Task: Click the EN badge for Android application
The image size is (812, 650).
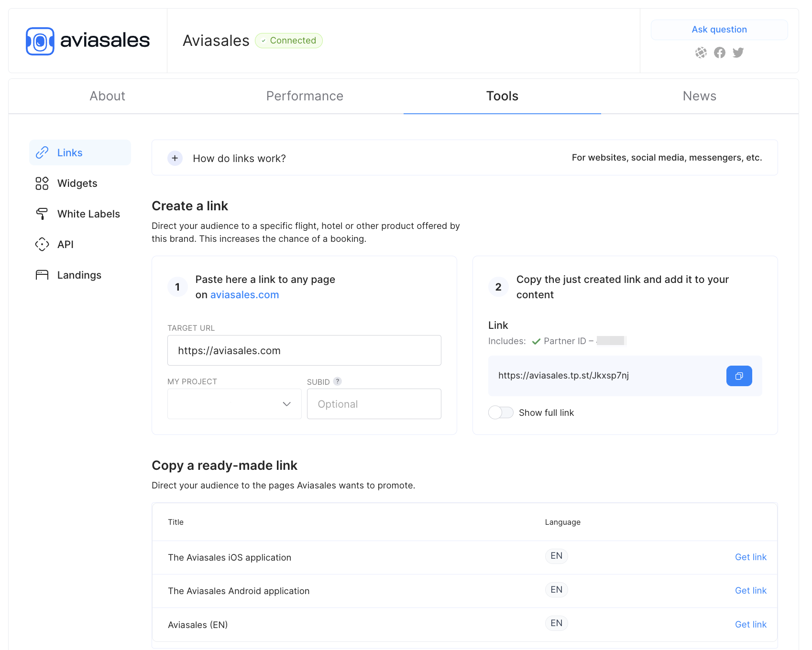Action: point(557,590)
